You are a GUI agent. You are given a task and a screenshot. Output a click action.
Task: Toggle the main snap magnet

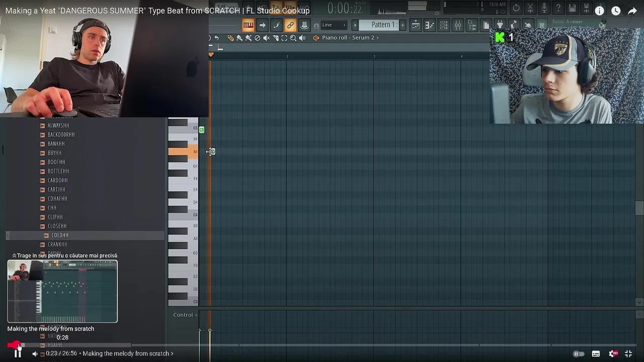point(316,26)
